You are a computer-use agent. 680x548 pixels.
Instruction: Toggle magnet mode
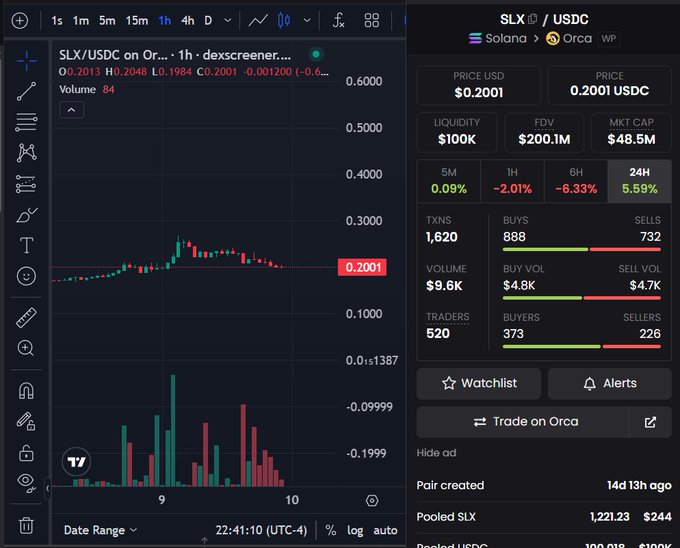26,391
